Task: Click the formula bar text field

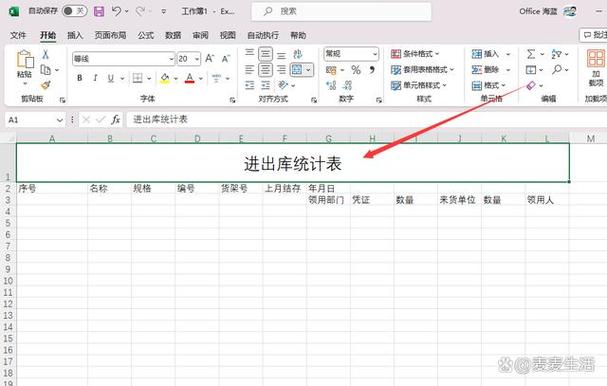Action: (366, 120)
